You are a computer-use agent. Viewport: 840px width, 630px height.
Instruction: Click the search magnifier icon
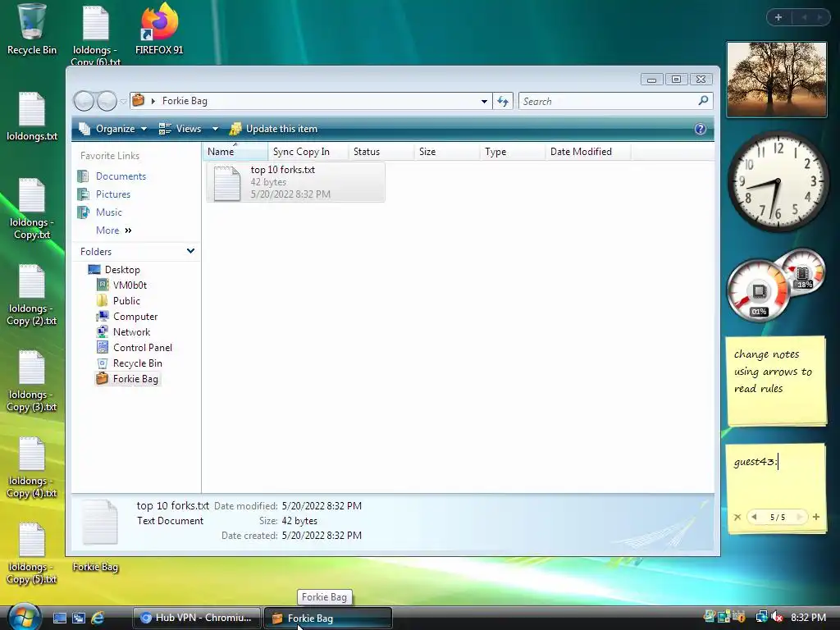[x=703, y=100]
